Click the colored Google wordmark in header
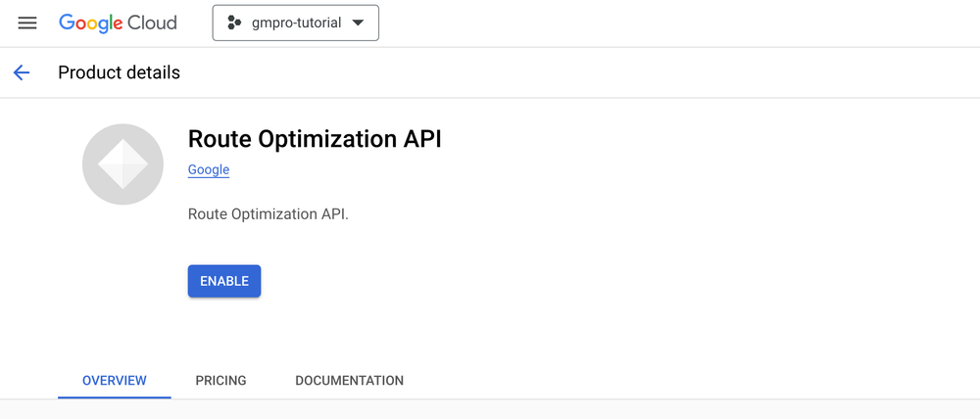This screenshot has width=980, height=419. tap(89, 23)
